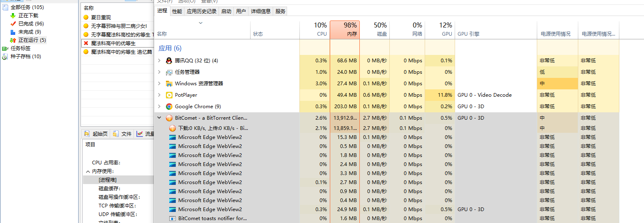Click the TCP 传输缓冲区 row

pyautogui.click(x=117, y=206)
